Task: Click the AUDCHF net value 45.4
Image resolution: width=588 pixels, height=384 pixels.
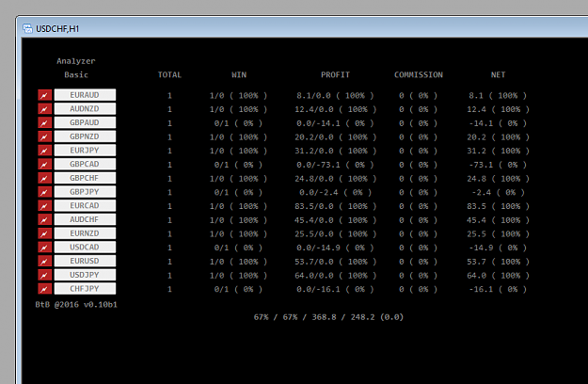Action: click(x=476, y=220)
